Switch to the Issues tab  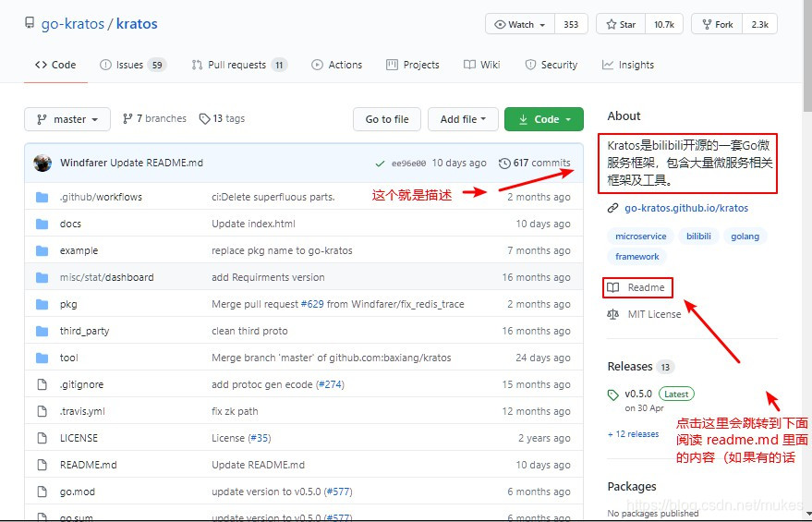(x=132, y=65)
